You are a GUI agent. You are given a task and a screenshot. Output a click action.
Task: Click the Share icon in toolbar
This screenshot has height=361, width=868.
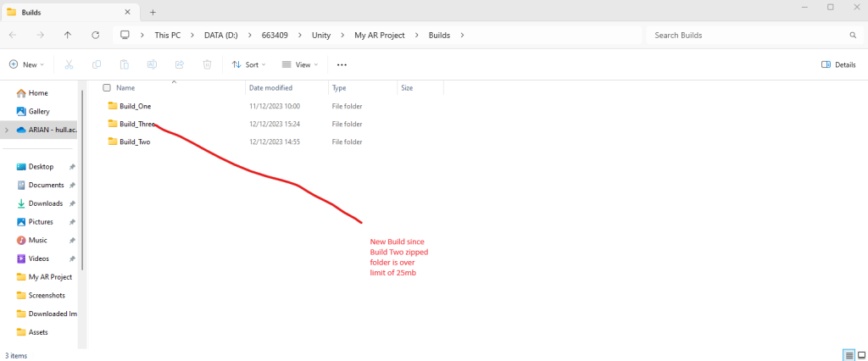click(180, 64)
